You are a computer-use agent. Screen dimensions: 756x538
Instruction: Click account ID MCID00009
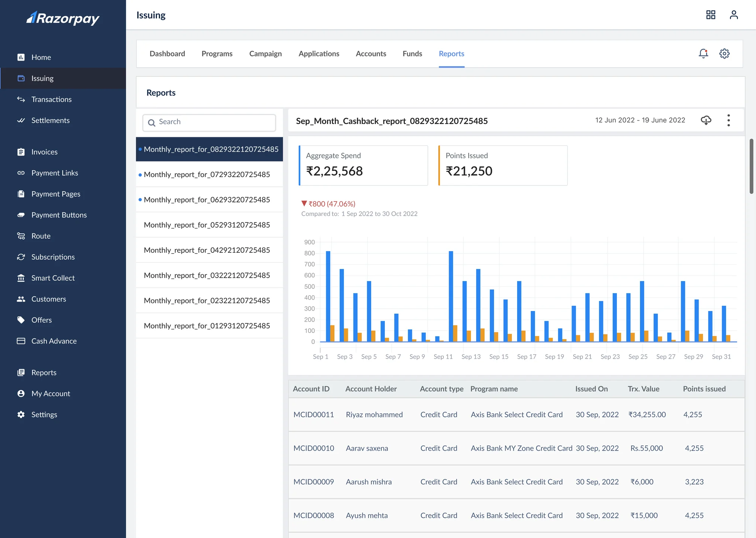coord(313,482)
